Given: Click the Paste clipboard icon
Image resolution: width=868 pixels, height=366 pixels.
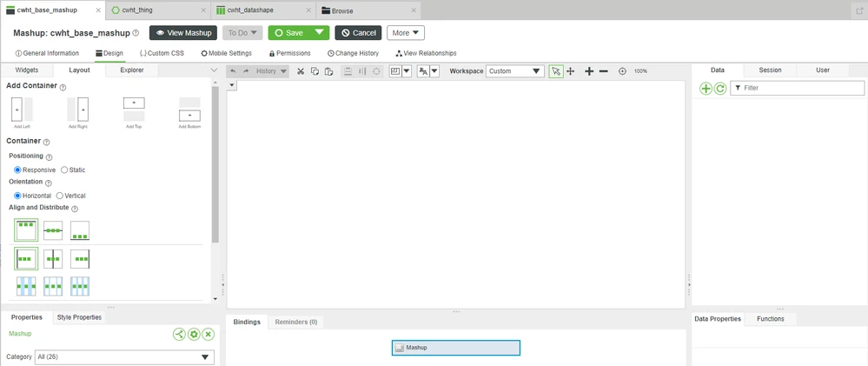Looking at the screenshot, I should (x=328, y=71).
